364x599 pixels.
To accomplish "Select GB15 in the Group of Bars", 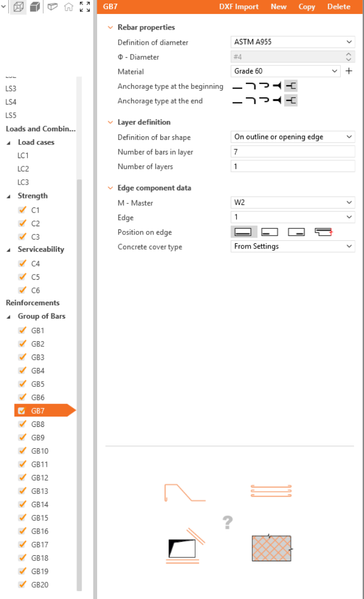I will [x=40, y=518].
